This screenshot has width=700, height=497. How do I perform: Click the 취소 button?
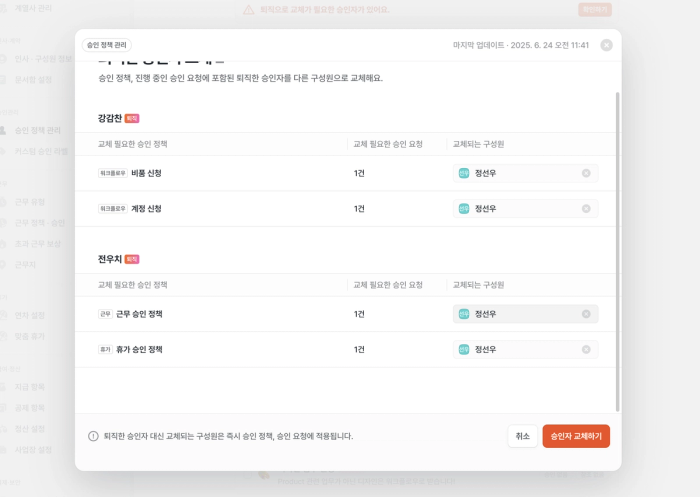pyautogui.click(x=522, y=436)
